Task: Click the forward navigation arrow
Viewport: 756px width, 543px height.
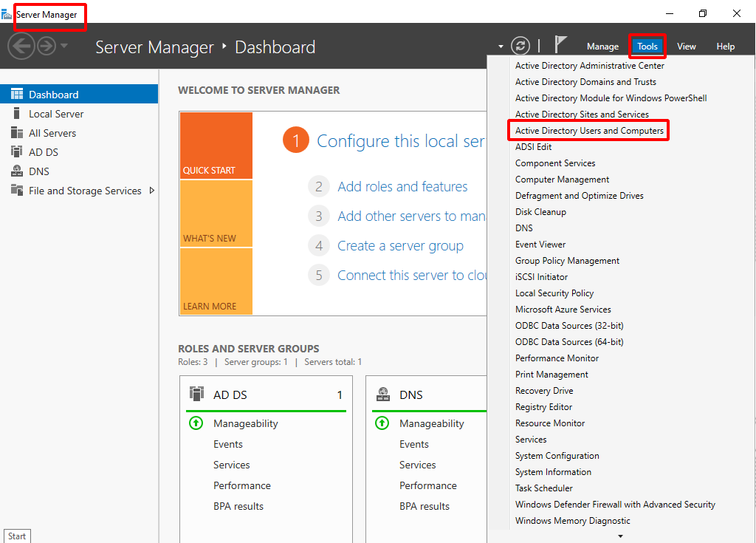Action: [x=47, y=47]
